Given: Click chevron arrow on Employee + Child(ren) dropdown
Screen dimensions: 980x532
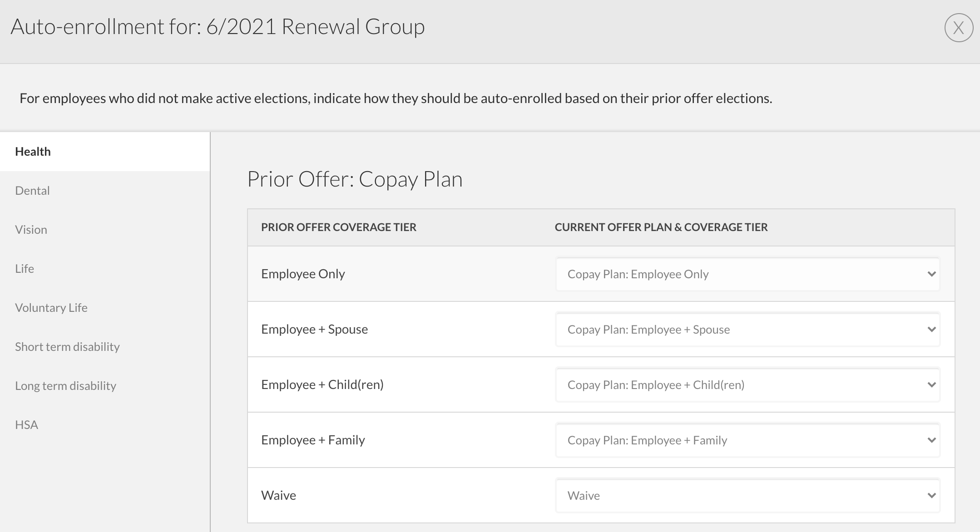Looking at the screenshot, I should pos(931,385).
